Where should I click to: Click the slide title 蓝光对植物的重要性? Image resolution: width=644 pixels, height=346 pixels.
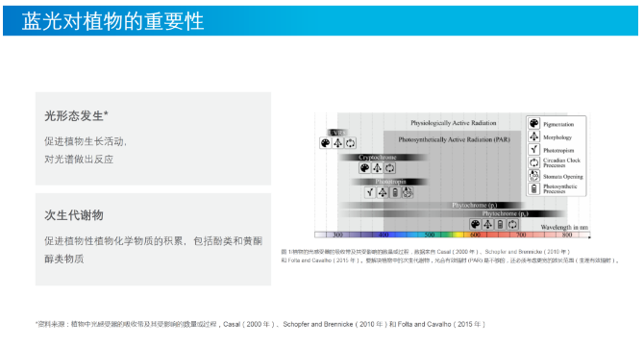click(x=113, y=21)
